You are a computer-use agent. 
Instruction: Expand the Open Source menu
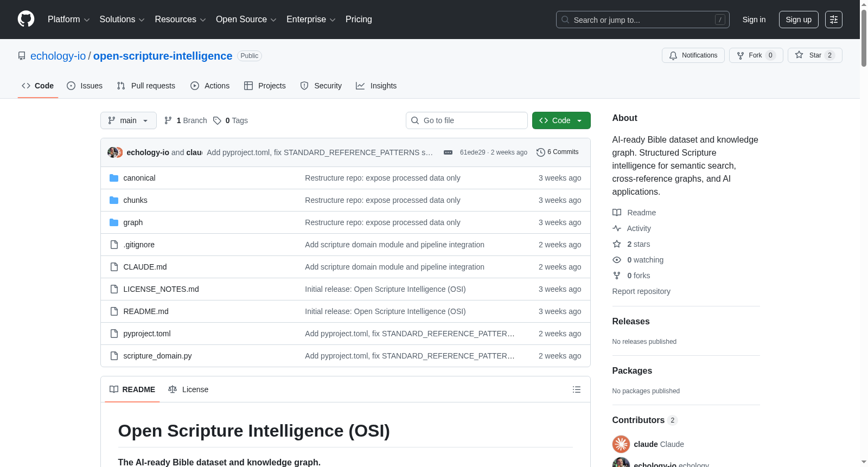[246, 20]
